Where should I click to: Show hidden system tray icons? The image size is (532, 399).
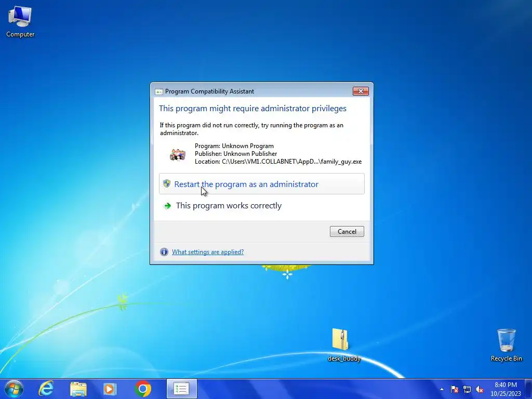tap(442, 389)
